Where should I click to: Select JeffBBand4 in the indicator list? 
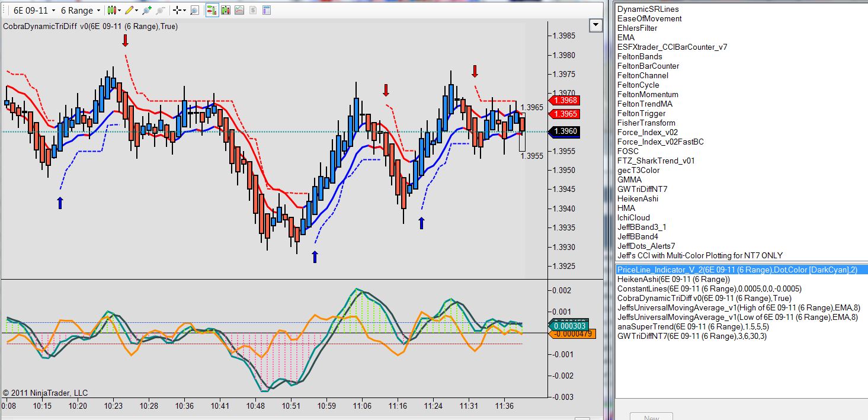click(638, 236)
